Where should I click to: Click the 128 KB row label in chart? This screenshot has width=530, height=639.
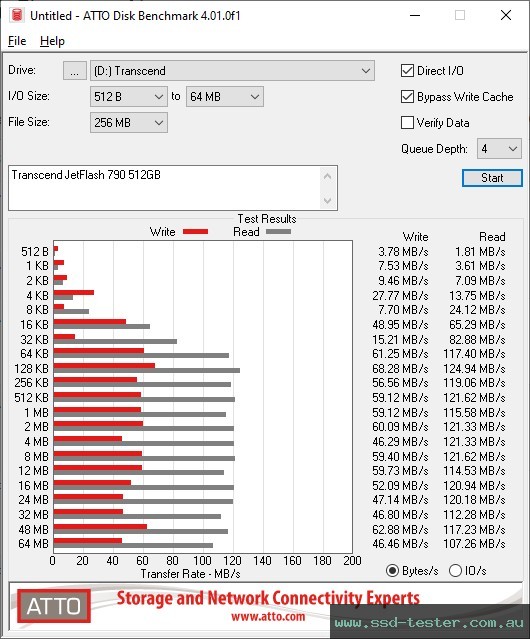coord(31,369)
